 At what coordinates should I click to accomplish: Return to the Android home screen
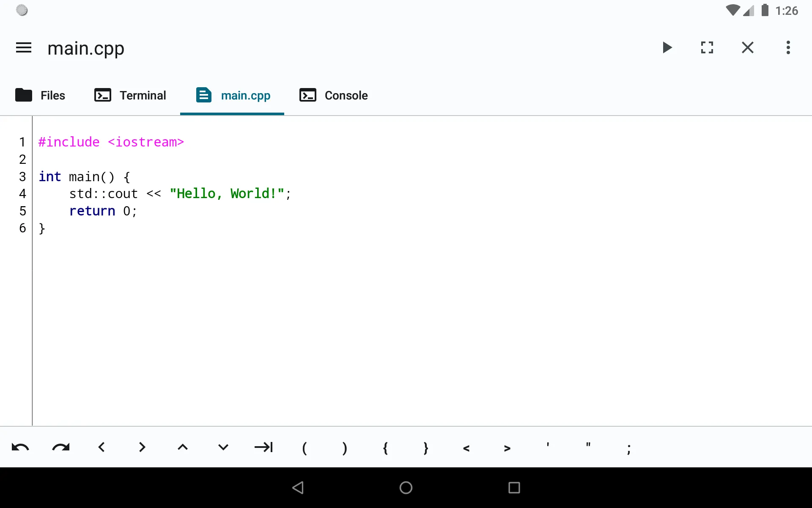coord(405,488)
